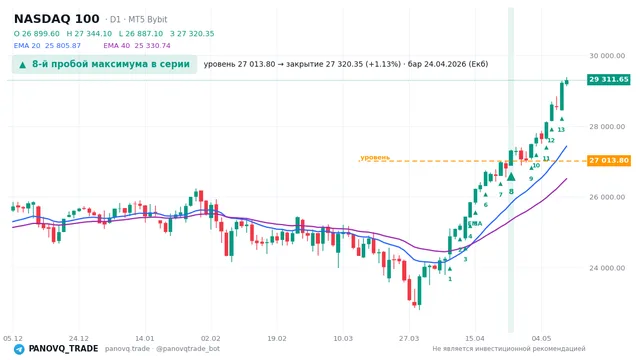Click the 02.02 date axis label

211,338
